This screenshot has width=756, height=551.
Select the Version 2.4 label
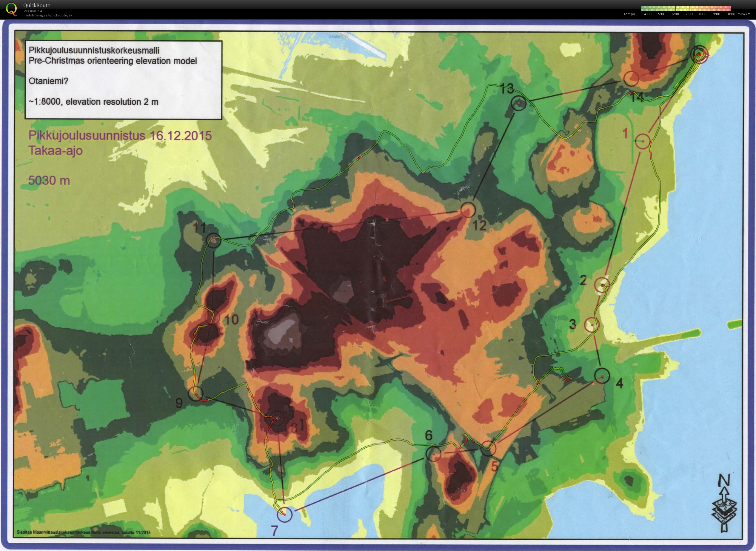pos(33,11)
